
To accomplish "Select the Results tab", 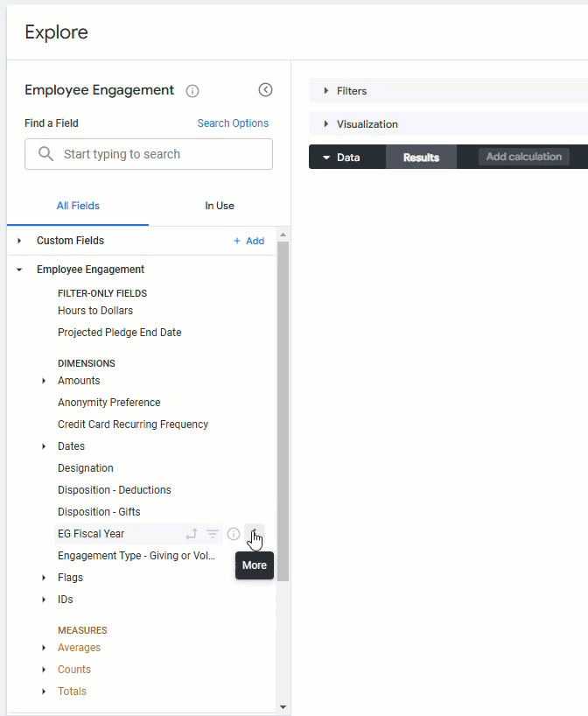I will point(421,157).
